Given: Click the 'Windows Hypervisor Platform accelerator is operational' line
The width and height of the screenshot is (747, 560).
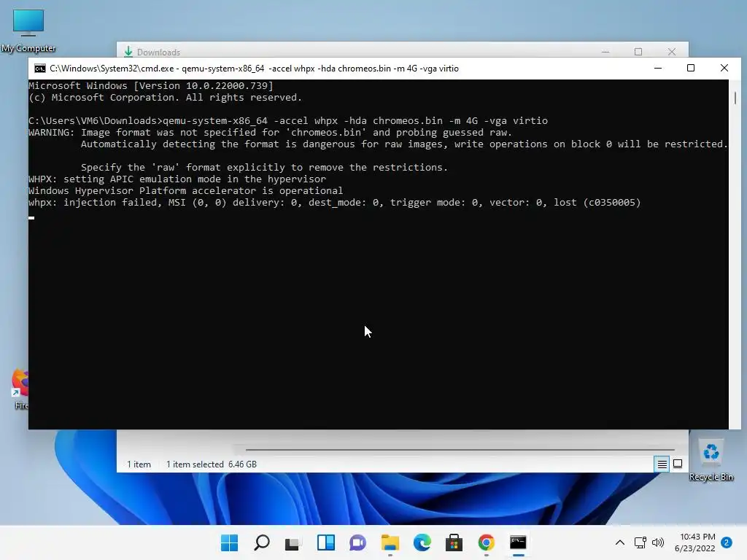Looking at the screenshot, I should tap(186, 191).
